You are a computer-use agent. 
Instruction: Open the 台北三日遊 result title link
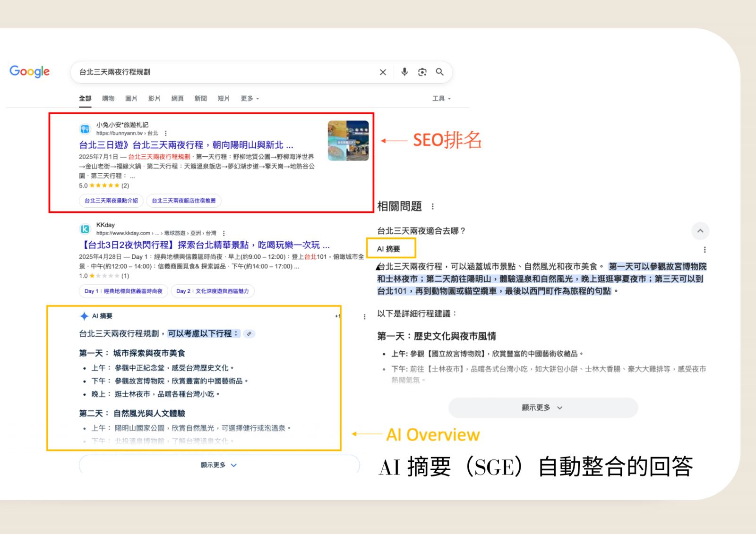pyautogui.click(x=186, y=145)
